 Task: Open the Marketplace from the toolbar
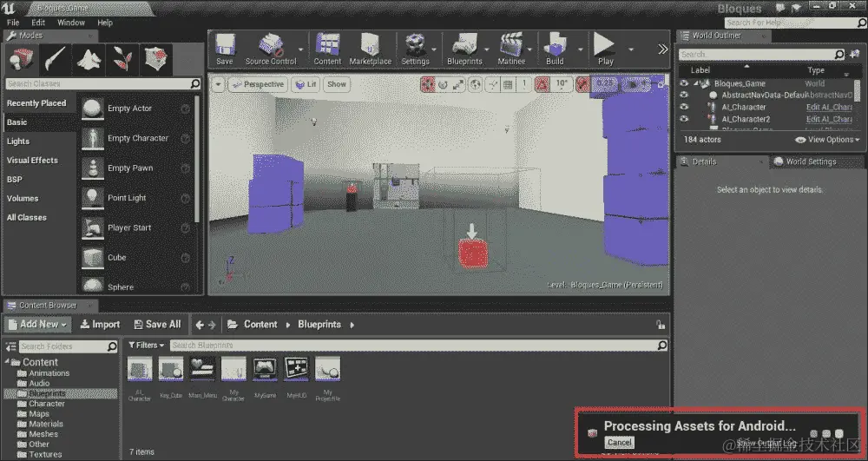pyautogui.click(x=371, y=49)
